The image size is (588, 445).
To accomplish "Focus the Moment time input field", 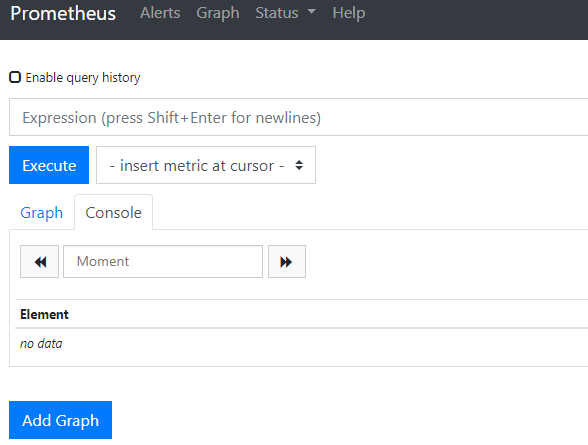I will point(163,262).
